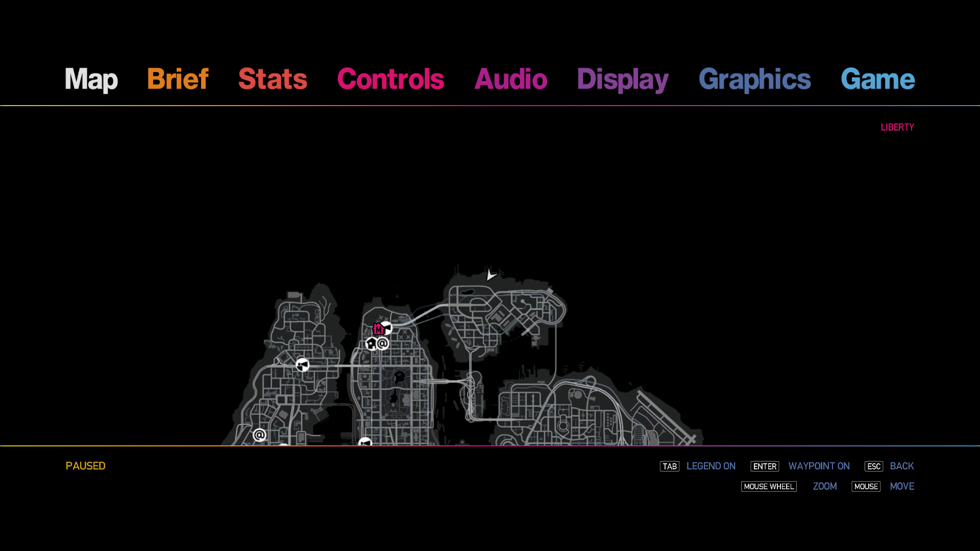Image resolution: width=980 pixels, height=551 pixels.
Task: Click the white player arrow marker
Action: coord(491,275)
